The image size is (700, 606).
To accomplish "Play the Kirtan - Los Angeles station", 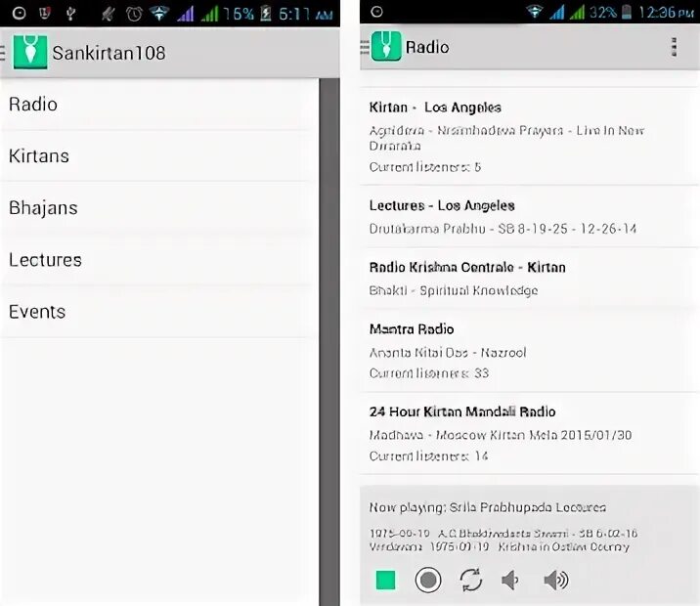I will click(530, 136).
